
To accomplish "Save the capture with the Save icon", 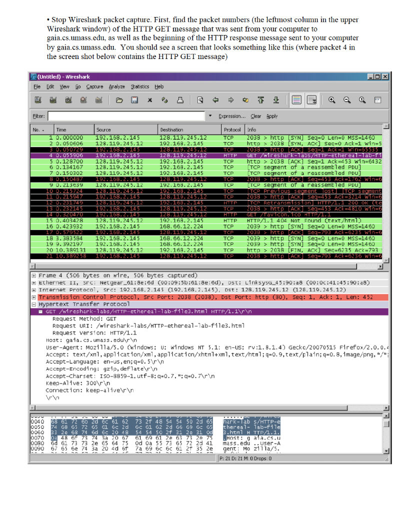I will [x=134, y=100].
